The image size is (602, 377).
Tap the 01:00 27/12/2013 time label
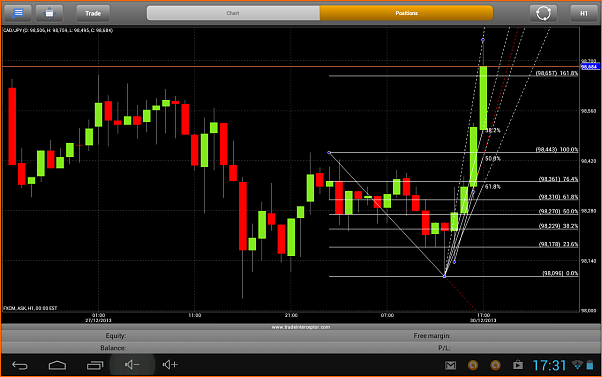pos(98,318)
